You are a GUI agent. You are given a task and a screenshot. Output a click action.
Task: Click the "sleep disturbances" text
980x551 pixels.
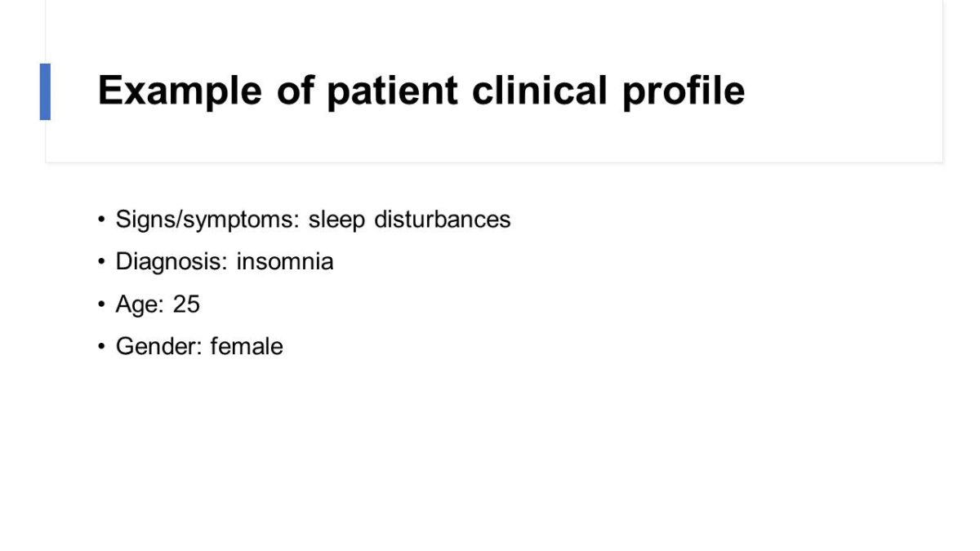click(x=409, y=220)
